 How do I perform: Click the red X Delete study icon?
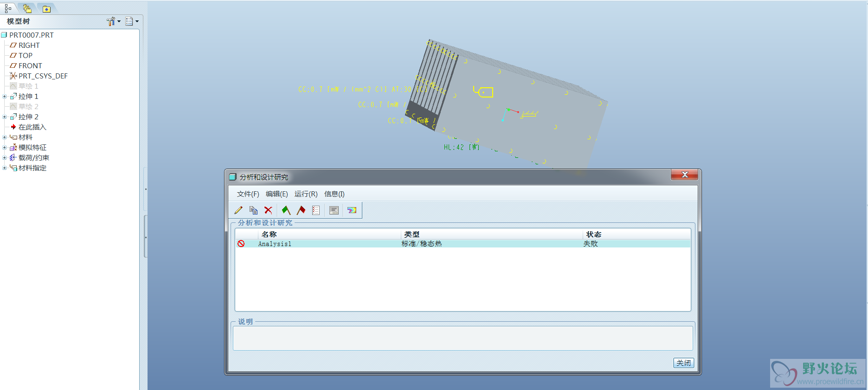click(268, 210)
